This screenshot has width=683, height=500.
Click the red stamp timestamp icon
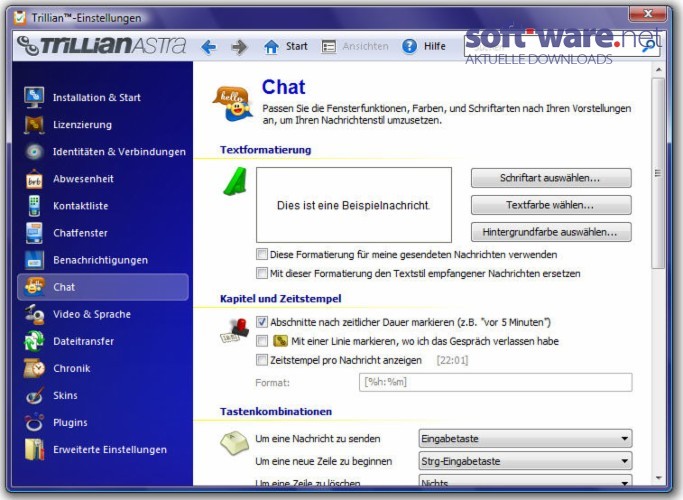pyautogui.click(x=234, y=331)
